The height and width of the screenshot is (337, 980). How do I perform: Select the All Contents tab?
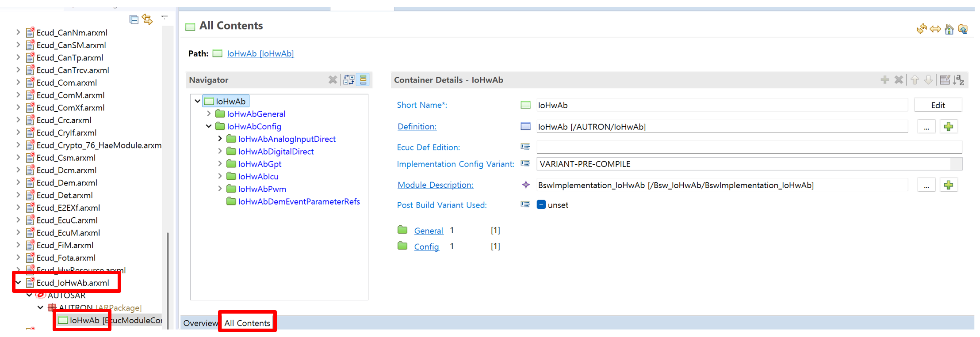[247, 323]
